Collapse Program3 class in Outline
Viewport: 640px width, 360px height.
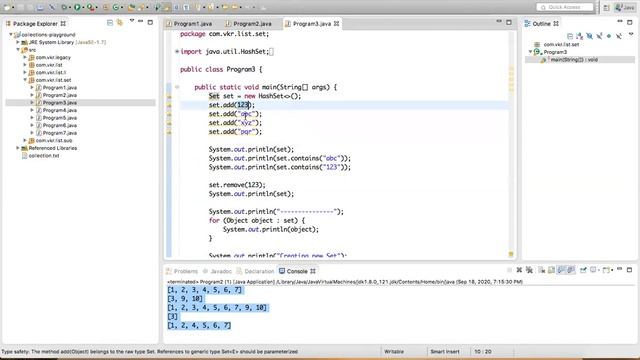(530, 52)
